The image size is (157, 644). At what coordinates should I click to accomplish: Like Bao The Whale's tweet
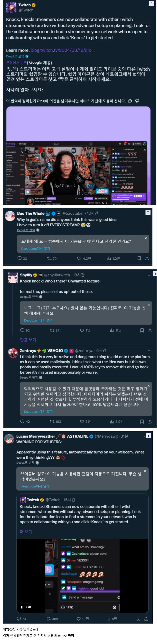(79, 258)
